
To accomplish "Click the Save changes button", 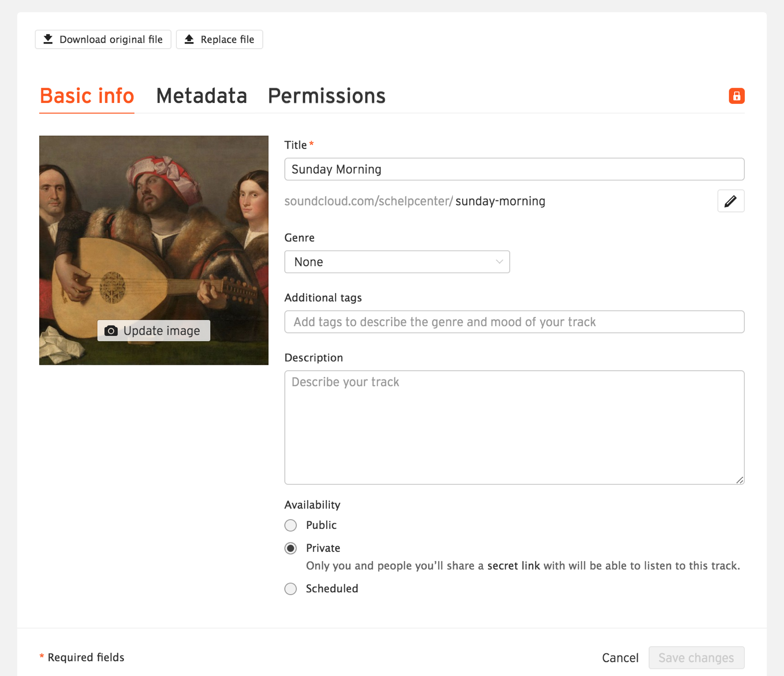I will click(x=696, y=658).
